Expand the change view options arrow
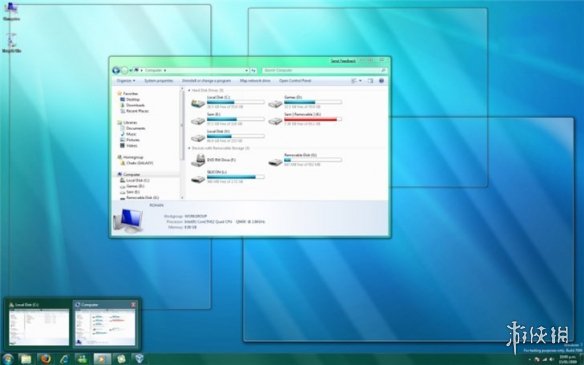584x365 pixels. 361,81
